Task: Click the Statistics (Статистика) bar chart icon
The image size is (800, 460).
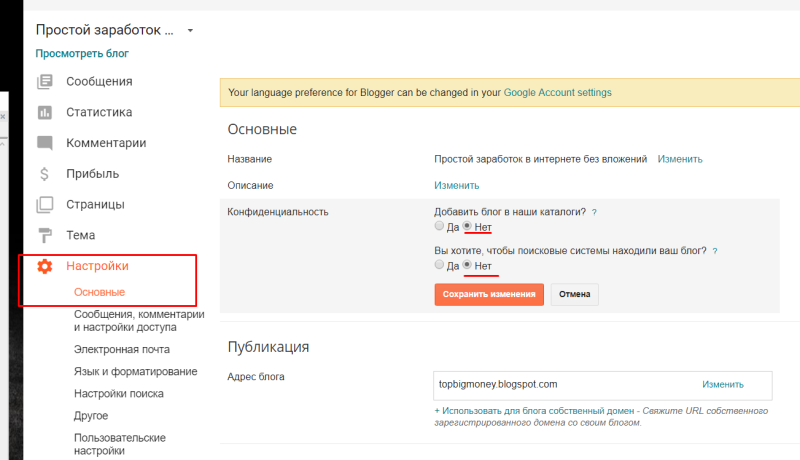Action: 44,112
